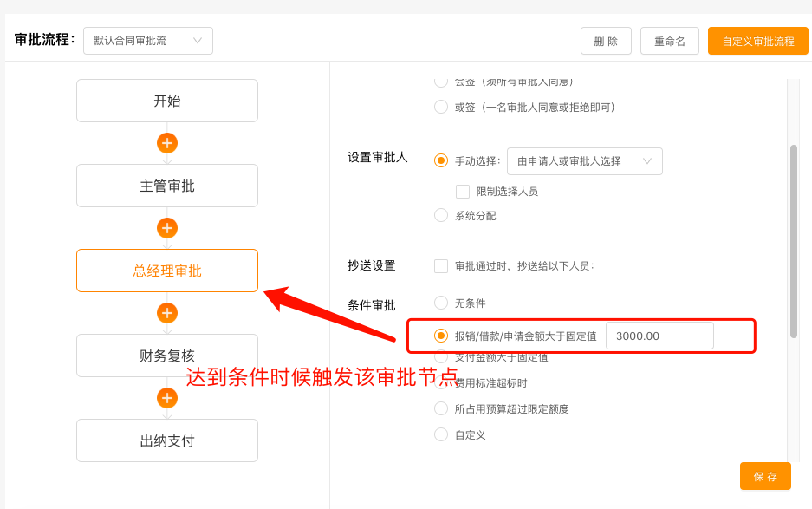Select the 会签 approval mode radio button
The height and width of the screenshot is (509, 812).
pyautogui.click(x=441, y=82)
